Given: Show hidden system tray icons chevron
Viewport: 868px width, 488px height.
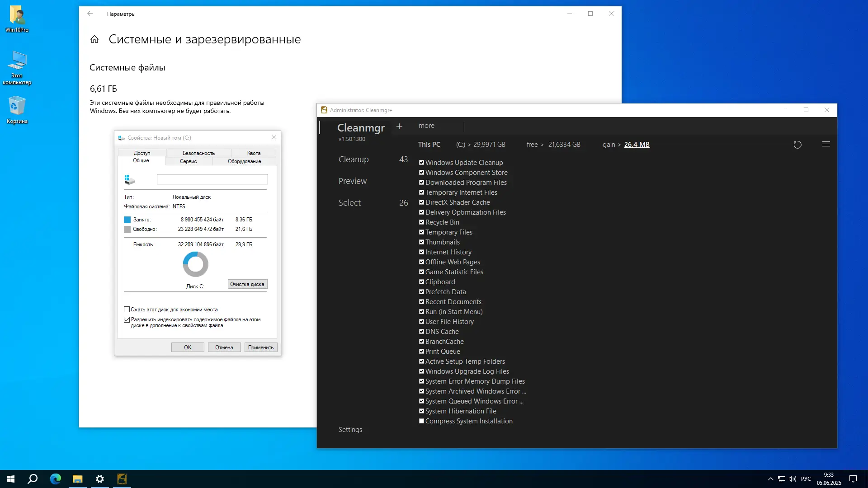Looking at the screenshot, I should coord(770,479).
